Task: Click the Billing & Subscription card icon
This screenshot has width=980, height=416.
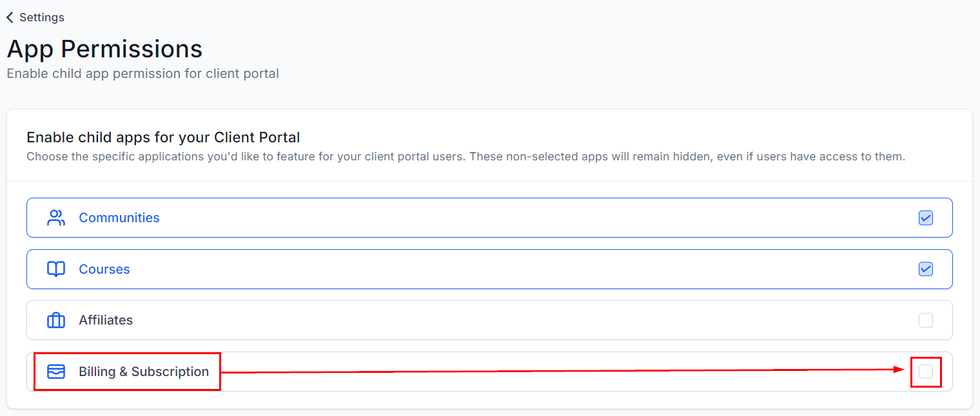Action: 56,372
